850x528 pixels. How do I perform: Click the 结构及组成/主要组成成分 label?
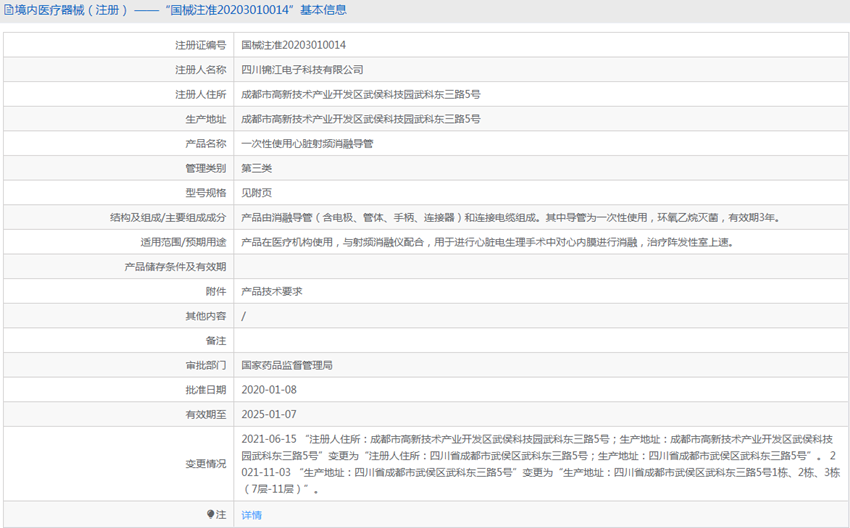(168, 217)
